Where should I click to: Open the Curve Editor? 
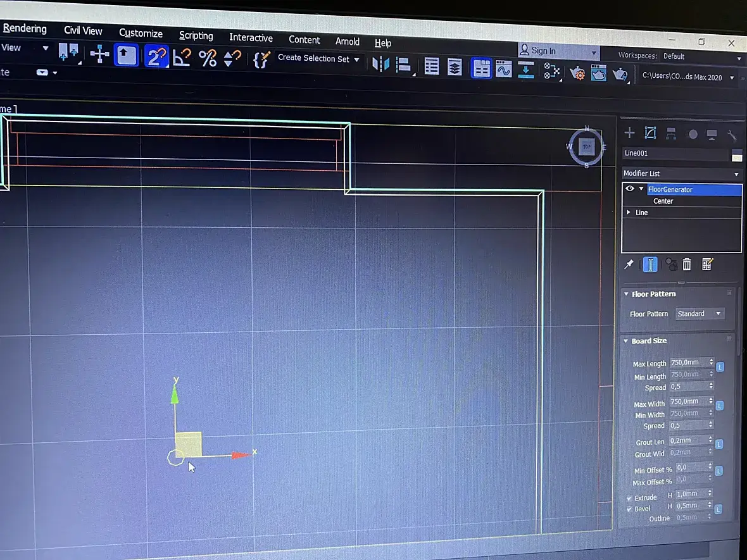503,69
